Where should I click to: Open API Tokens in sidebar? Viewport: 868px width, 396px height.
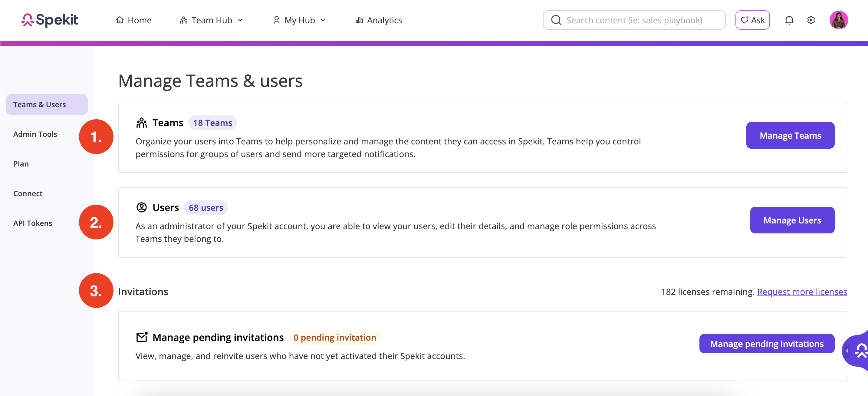click(x=33, y=223)
